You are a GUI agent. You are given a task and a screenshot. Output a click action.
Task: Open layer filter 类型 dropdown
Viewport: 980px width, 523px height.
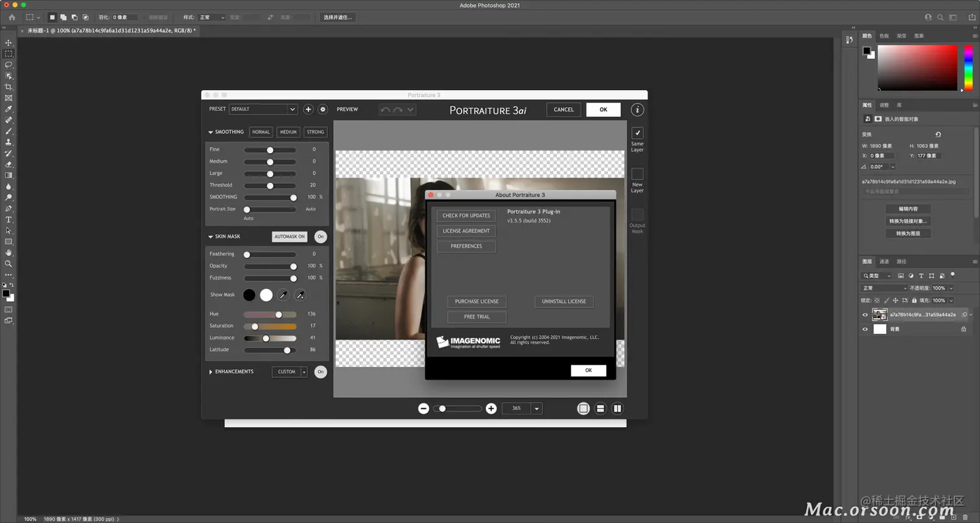point(877,276)
